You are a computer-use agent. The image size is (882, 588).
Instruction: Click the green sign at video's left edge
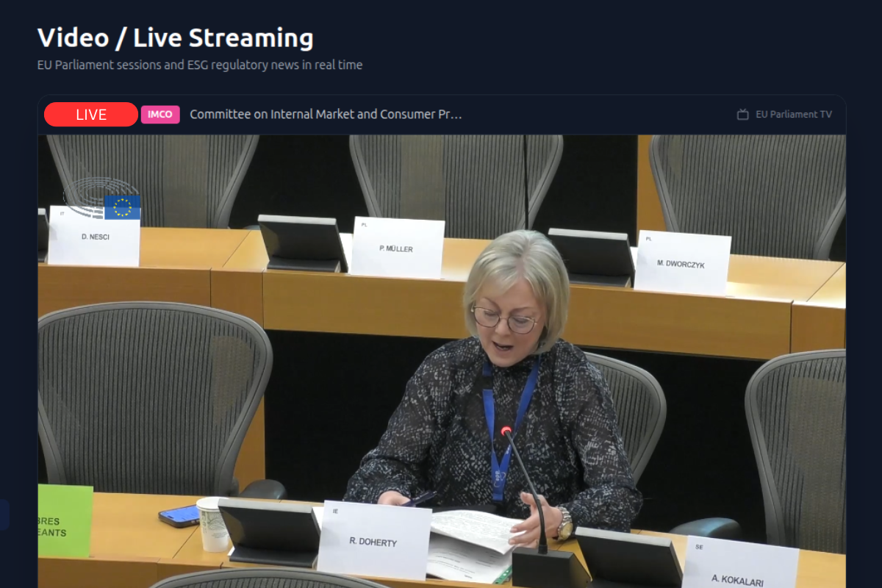coord(65,520)
